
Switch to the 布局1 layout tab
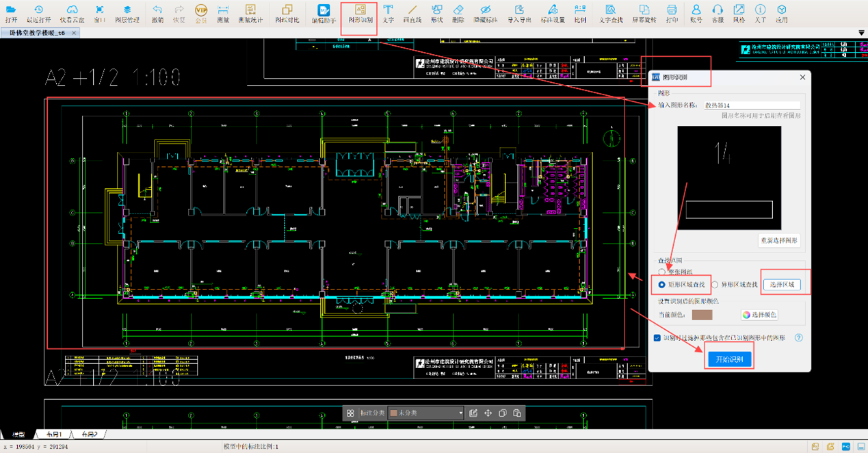(x=54, y=435)
